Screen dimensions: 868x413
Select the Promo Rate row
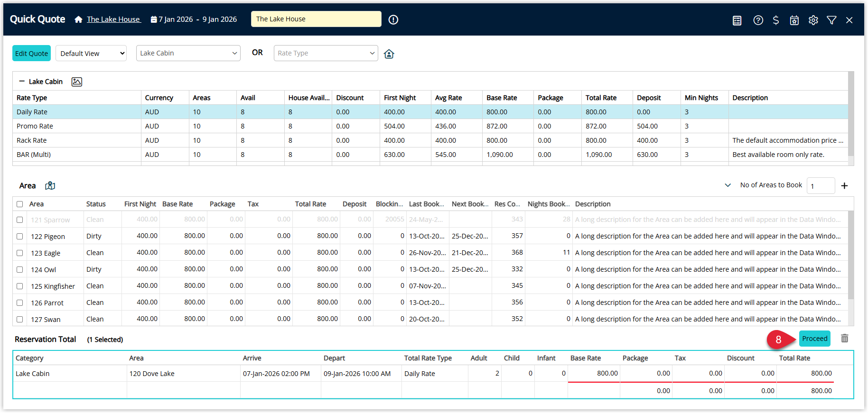pos(430,126)
